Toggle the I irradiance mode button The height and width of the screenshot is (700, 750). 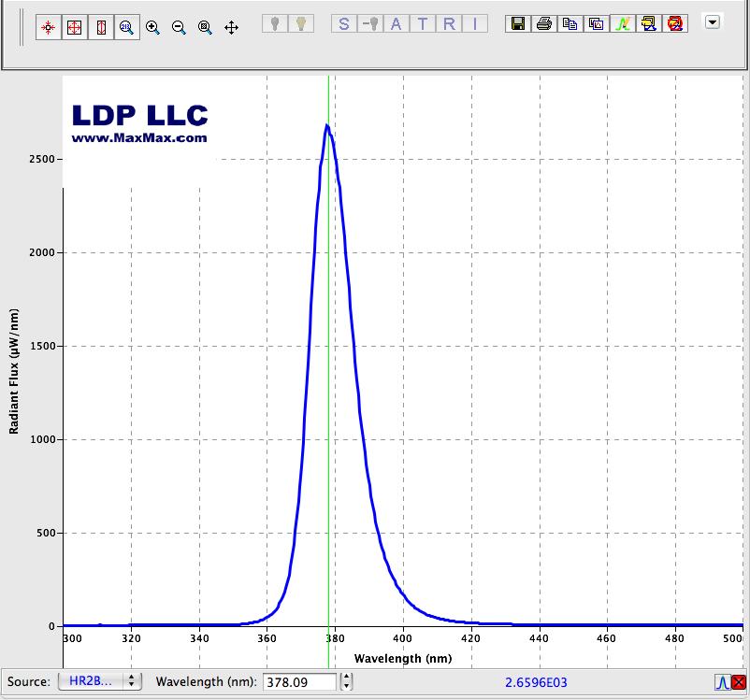pos(475,23)
